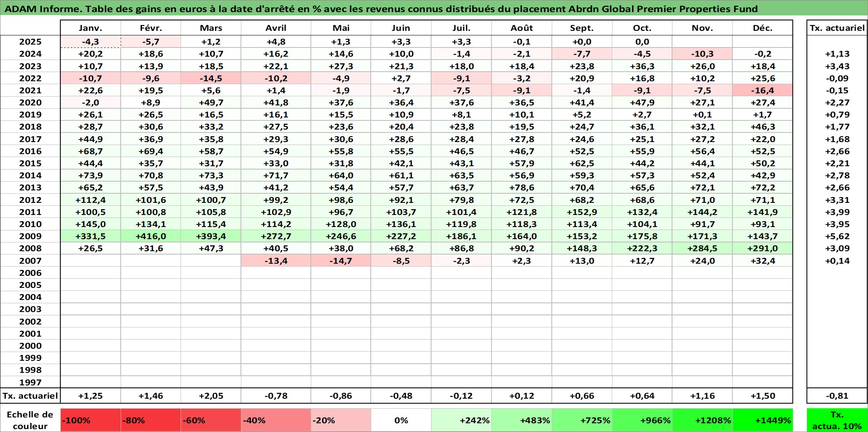
Task: Select the -20% pink scale cell
Action: pyautogui.click(x=341, y=420)
